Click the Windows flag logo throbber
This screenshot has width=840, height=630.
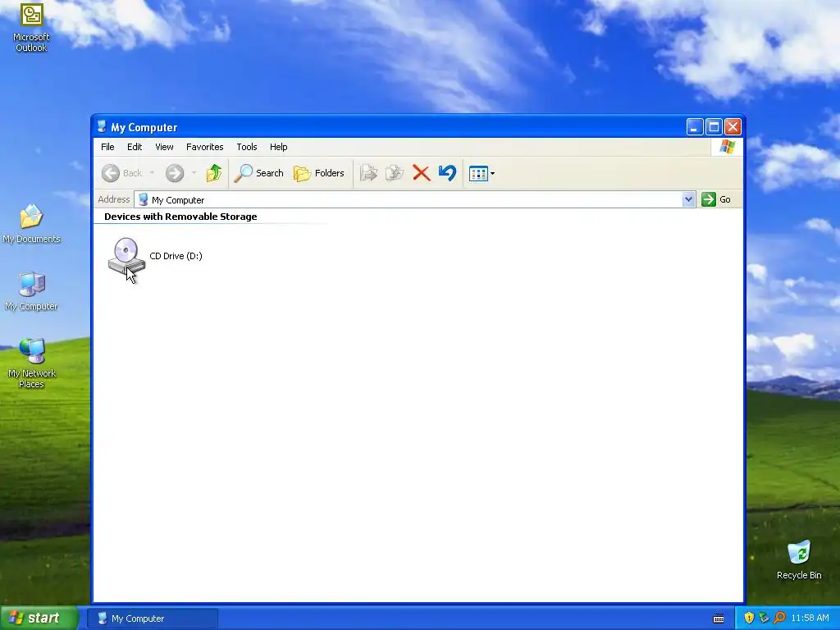tap(728, 146)
